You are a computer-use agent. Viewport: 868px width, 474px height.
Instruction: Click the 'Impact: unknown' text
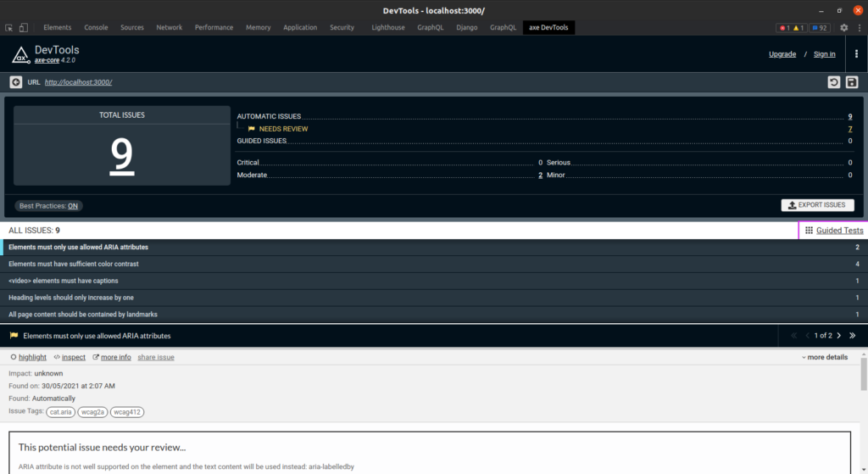tap(36, 374)
